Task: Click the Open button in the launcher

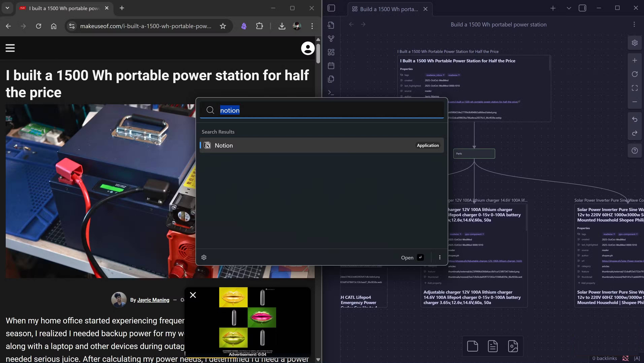Action: 407,257
